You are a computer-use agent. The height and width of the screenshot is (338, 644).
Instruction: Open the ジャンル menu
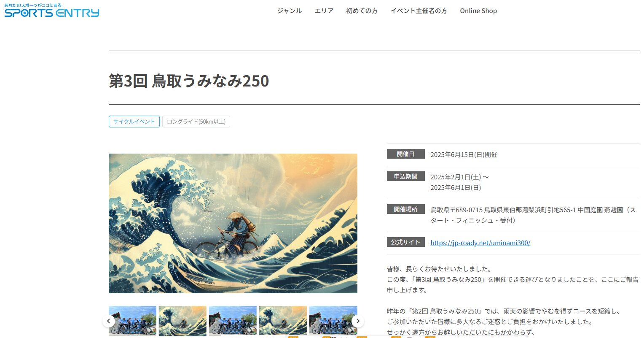[289, 11]
